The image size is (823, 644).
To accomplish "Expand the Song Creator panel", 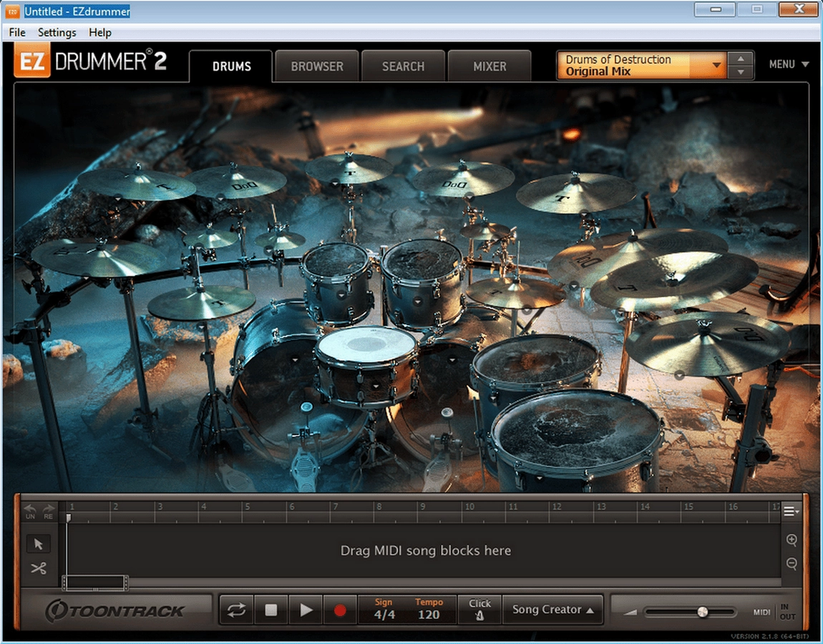I will tap(552, 610).
